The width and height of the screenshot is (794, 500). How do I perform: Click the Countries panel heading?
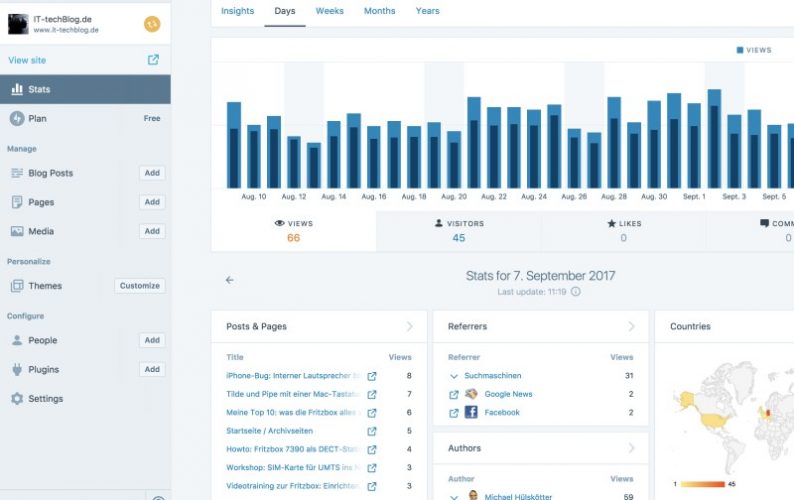[690, 326]
